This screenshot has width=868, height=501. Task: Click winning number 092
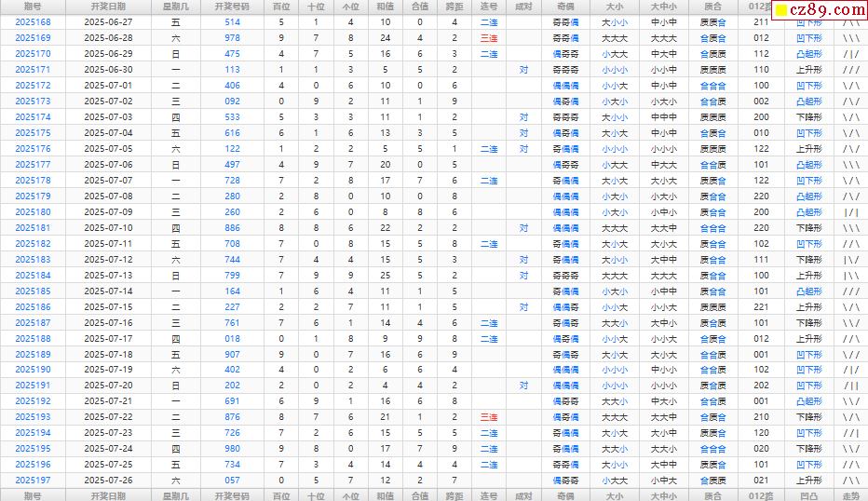tap(233, 102)
